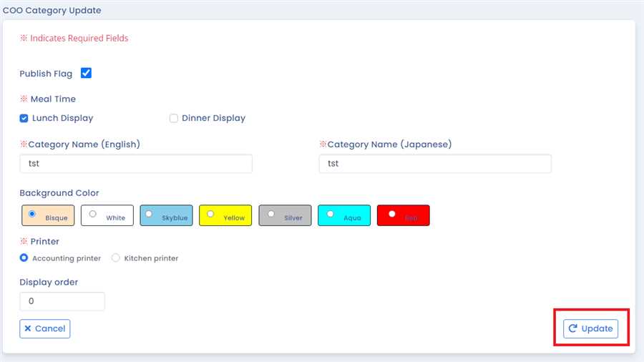Click the Update button

coord(590,328)
